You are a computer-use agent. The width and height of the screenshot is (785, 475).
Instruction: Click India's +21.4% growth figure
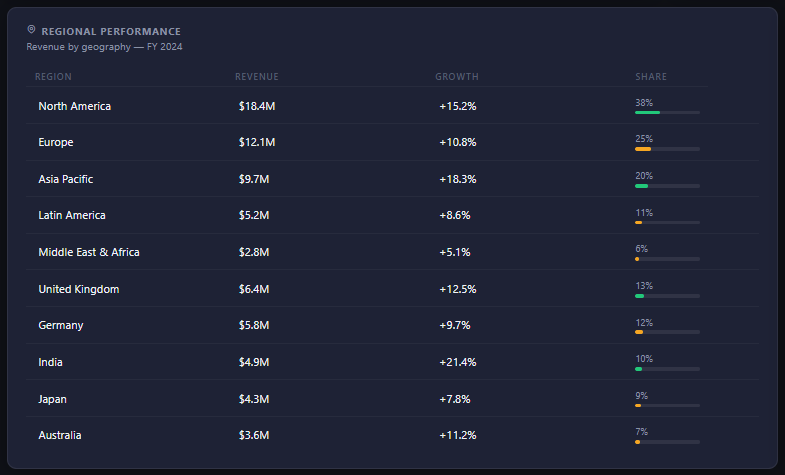[x=458, y=362]
